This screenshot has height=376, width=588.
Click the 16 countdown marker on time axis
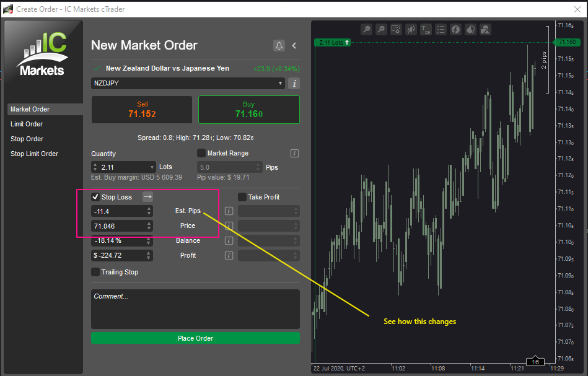(535, 362)
